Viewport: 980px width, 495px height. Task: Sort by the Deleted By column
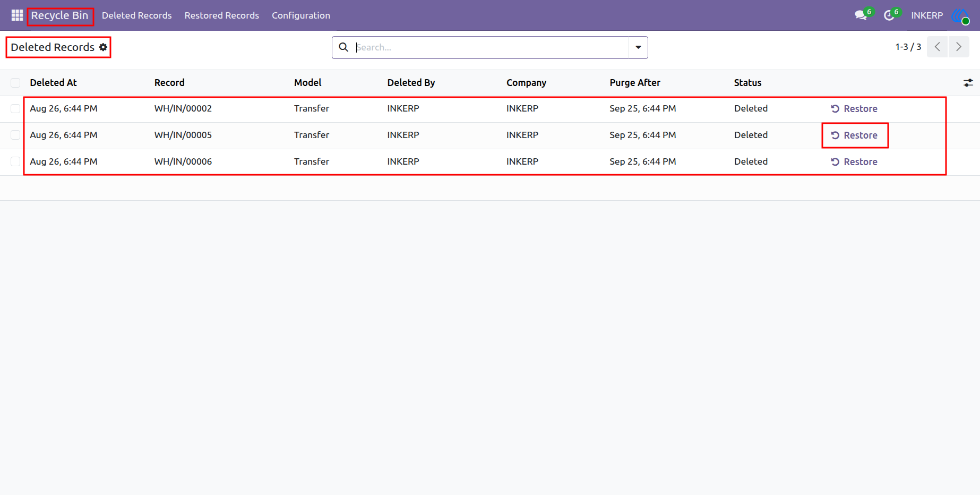[x=411, y=83]
